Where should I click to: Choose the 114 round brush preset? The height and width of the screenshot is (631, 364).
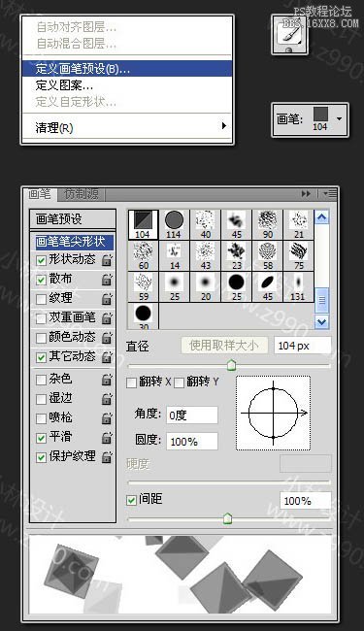pos(174,225)
